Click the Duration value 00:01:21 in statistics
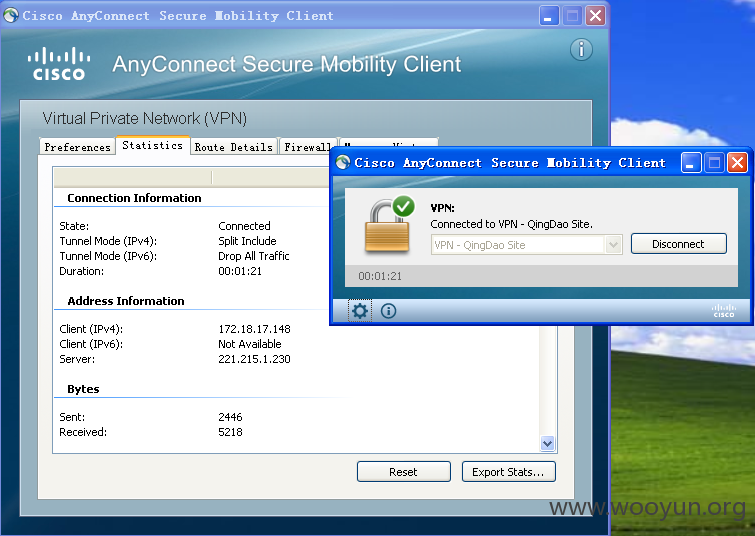Screen dimensions: 755x536 240,271
